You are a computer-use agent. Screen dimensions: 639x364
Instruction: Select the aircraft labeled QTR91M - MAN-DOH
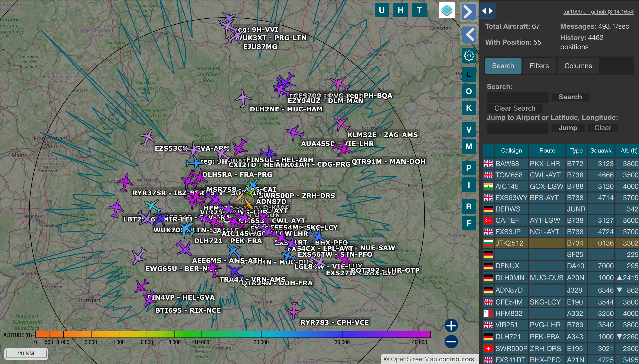(343, 148)
